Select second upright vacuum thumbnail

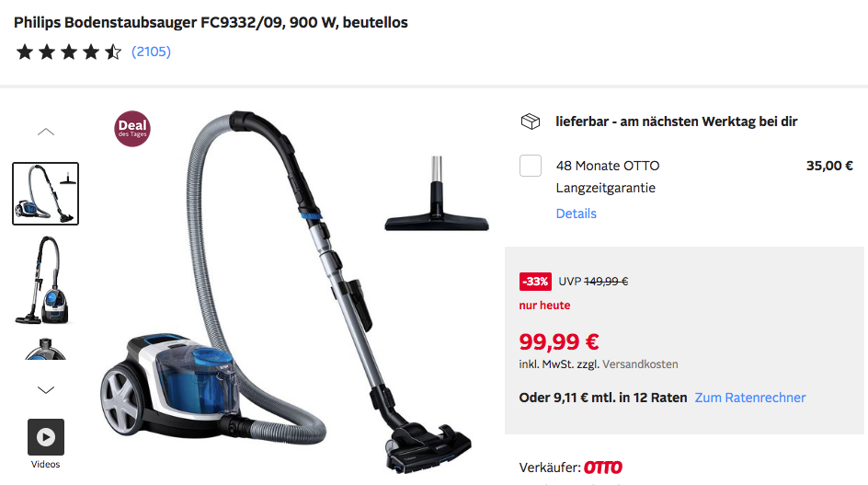pos(42,280)
